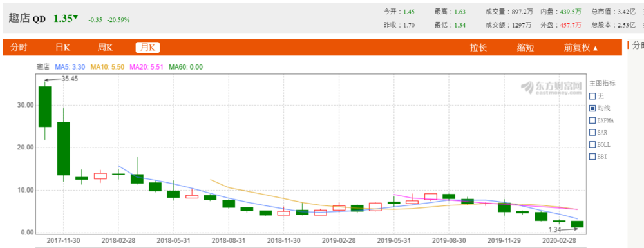The width and height of the screenshot is (644, 248).
Task: Click the eastmoney watermark logo
Action: point(552,88)
